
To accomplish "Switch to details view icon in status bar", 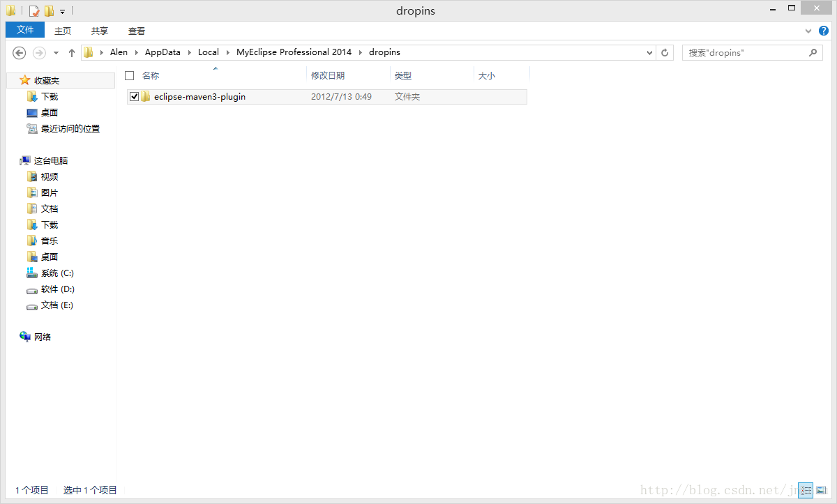I will point(806,491).
